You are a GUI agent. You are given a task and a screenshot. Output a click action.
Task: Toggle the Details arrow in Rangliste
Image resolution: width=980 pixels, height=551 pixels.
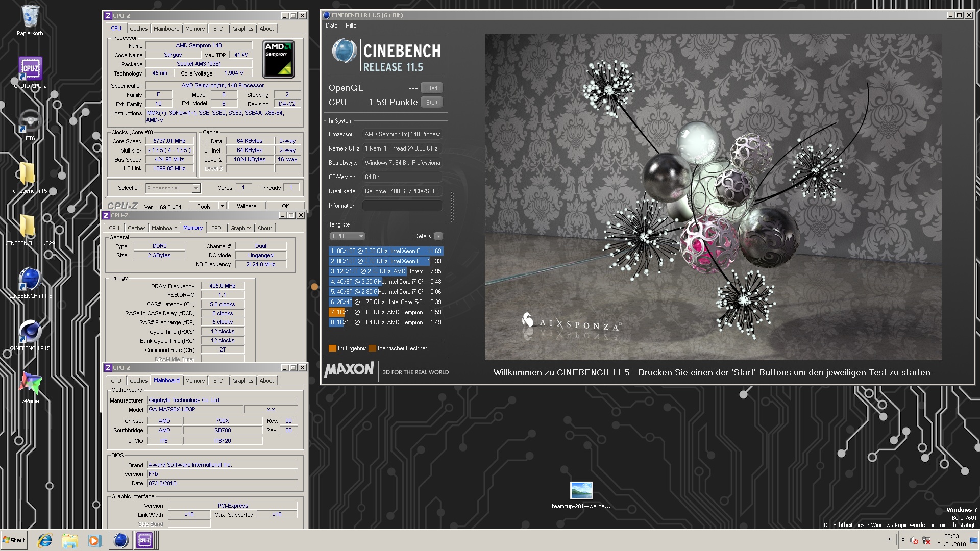(438, 236)
